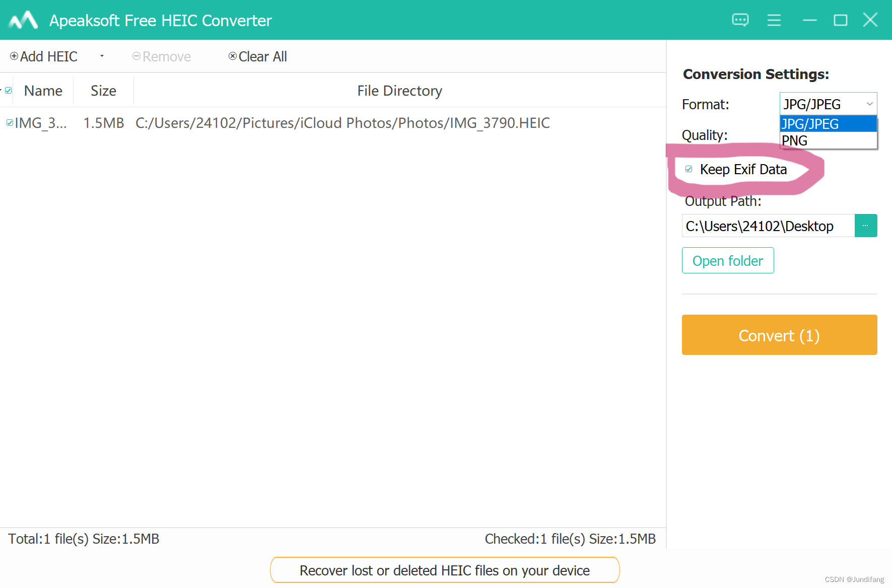Click Recover lost or deleted HEIC files banner

pyautogui.click(x=445, y=570)
